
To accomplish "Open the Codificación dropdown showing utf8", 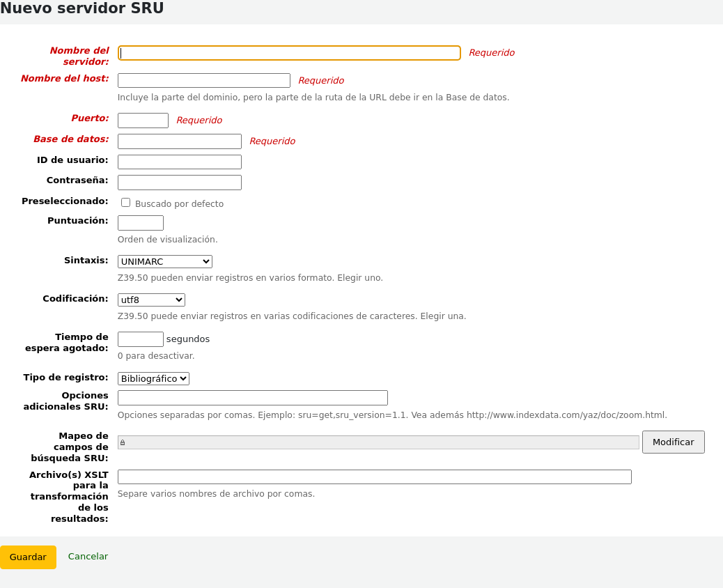I will (151, 300).
